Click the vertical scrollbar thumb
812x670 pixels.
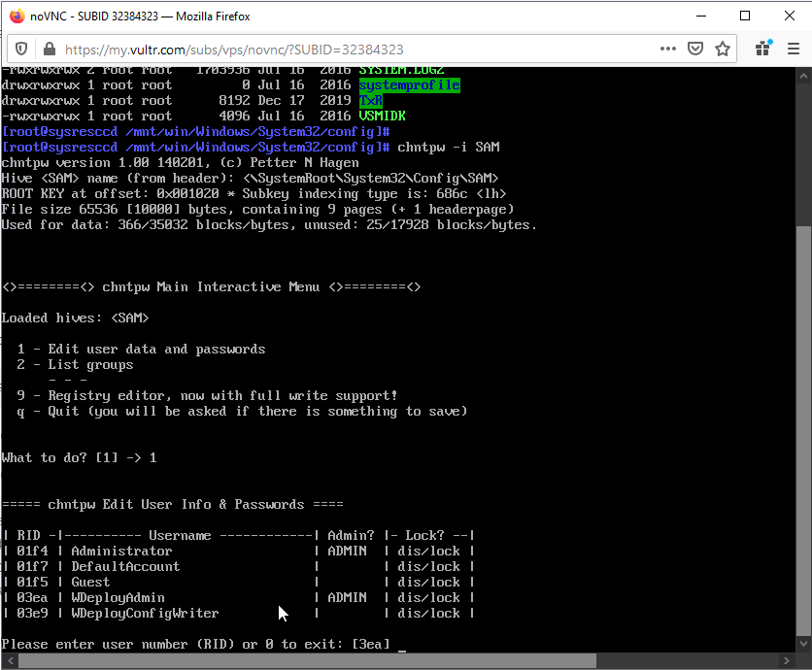tap(803, 430)
